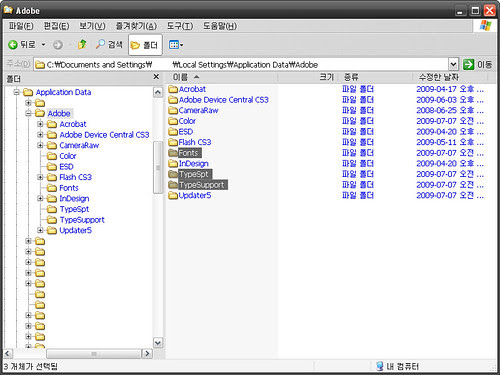Click InDesign folder icon in tree

[x=52, y=198]
